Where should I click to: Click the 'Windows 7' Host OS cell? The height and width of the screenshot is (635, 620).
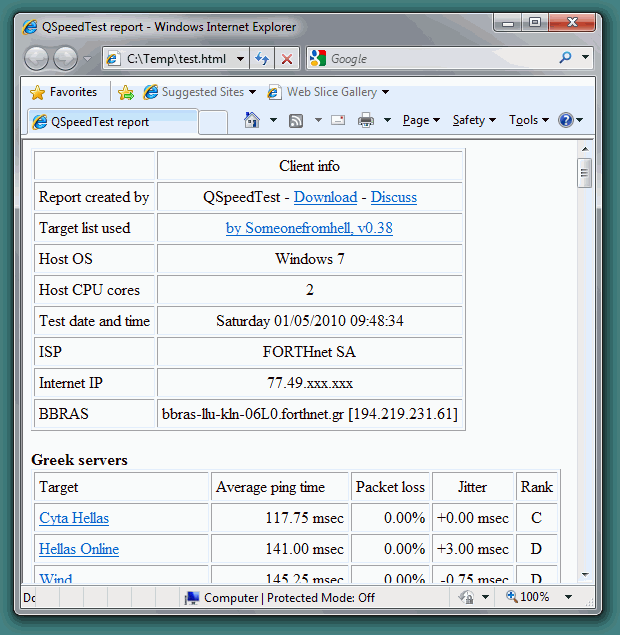pos(310,259)
